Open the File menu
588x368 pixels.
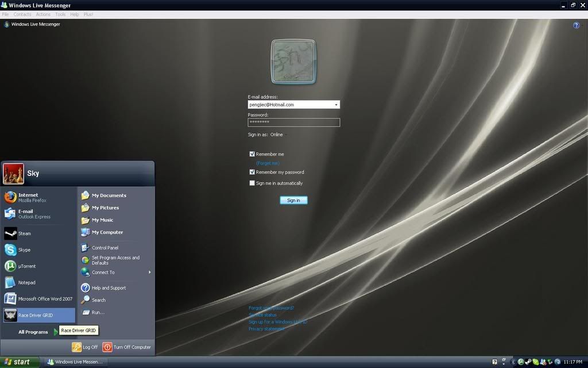[x=5, y=14]
